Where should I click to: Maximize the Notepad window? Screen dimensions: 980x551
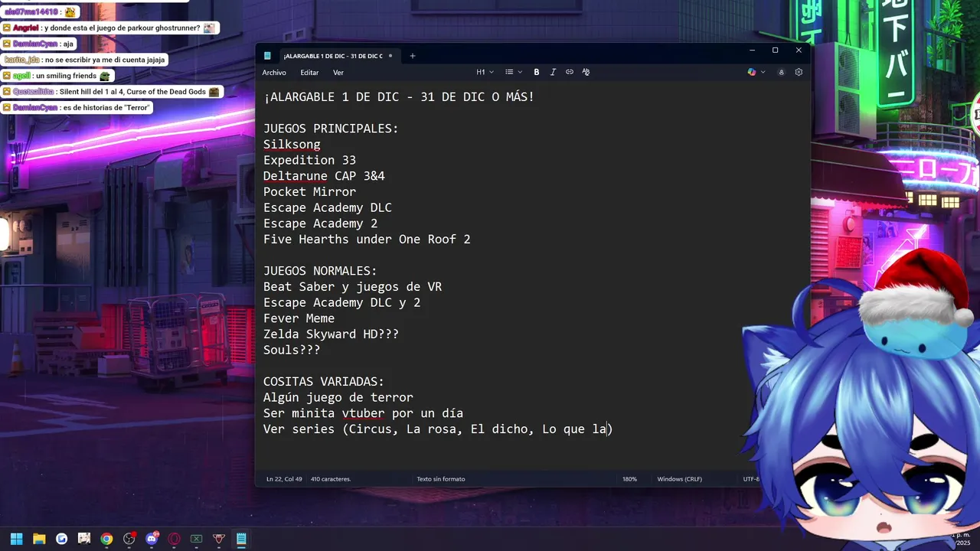pos(775,51)
